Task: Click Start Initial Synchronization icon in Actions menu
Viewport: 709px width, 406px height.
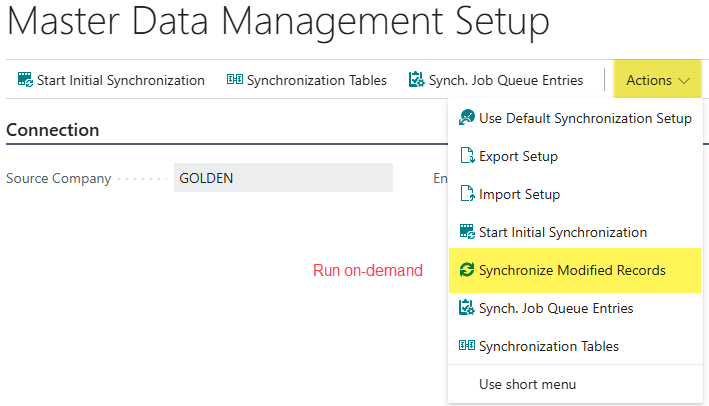Action: [466, 232]
